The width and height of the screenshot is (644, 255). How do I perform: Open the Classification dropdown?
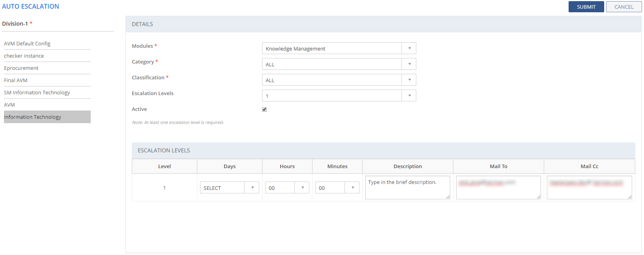click(339, 80)
